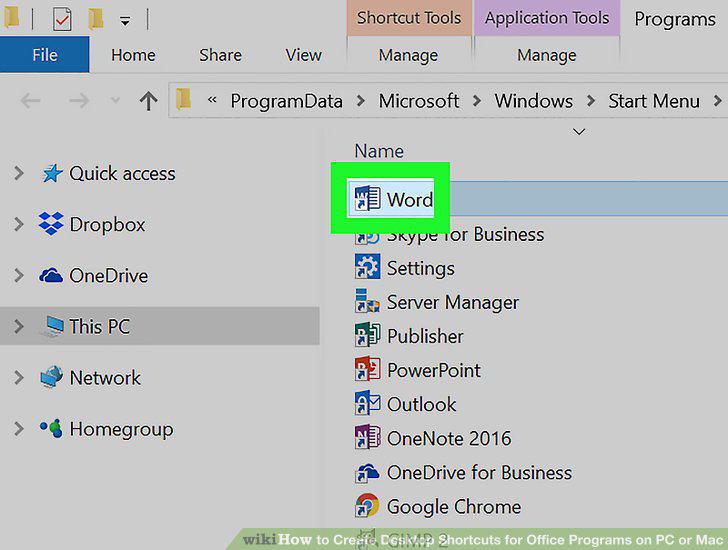Select the PowerPoint file name
The height and width of the screenshot is (550, 728).
(x=434, y=370)
